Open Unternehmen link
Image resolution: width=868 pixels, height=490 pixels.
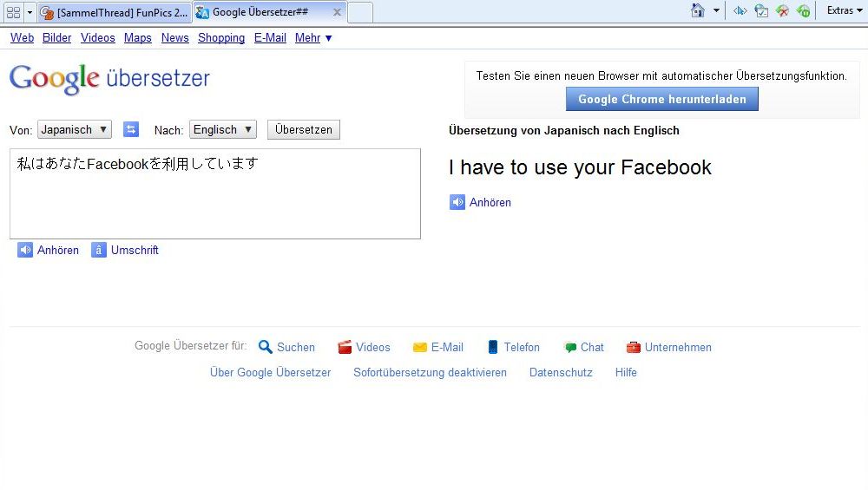point(678,347)
